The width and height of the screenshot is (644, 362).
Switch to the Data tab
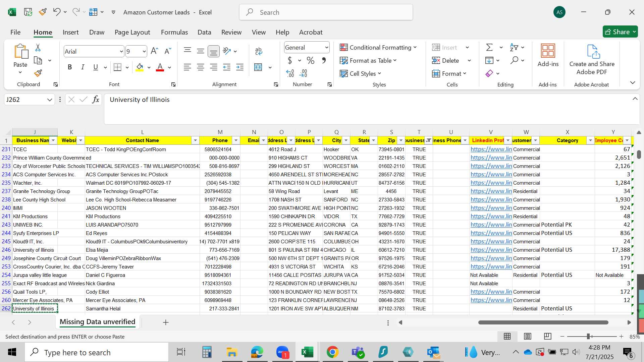point(204,32)
